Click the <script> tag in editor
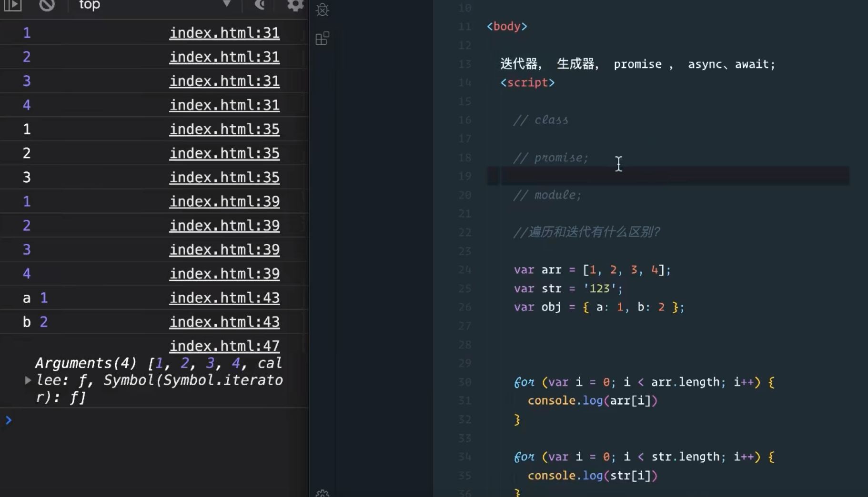Image resolution: width=868 pixels, height=497 pixels. pyautogui.click(x=527, y=82)
